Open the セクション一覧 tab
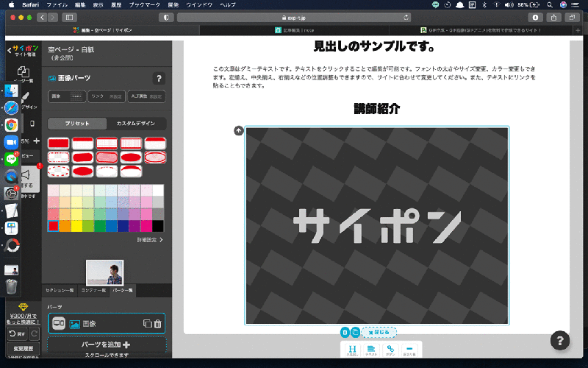The image size is (588, 368). click(60, 290)
